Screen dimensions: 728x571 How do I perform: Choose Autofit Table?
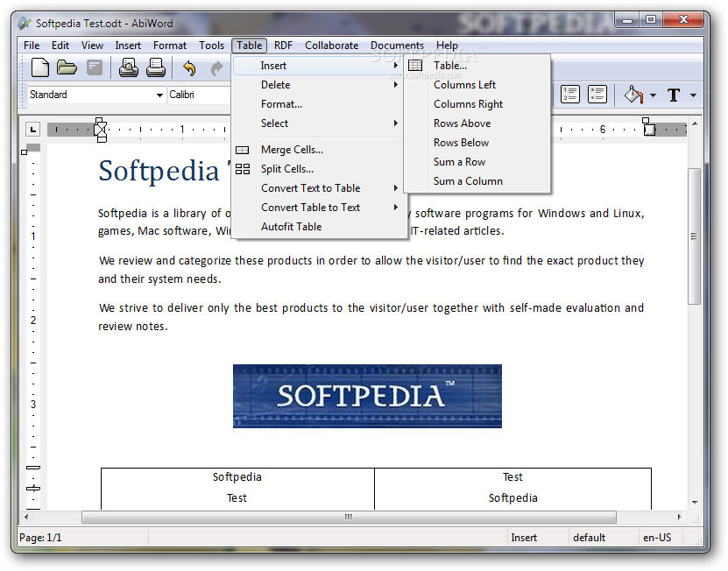tap(318, 227)
